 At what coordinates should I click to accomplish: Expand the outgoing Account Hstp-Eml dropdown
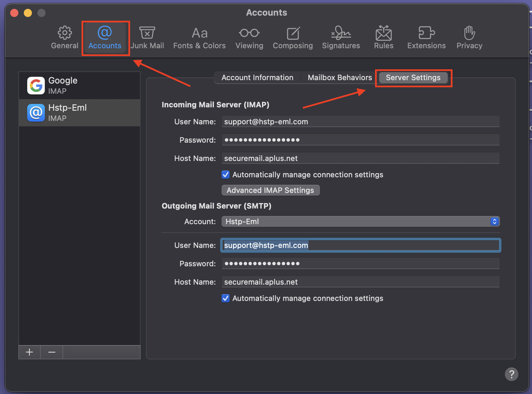pos(360,221)
